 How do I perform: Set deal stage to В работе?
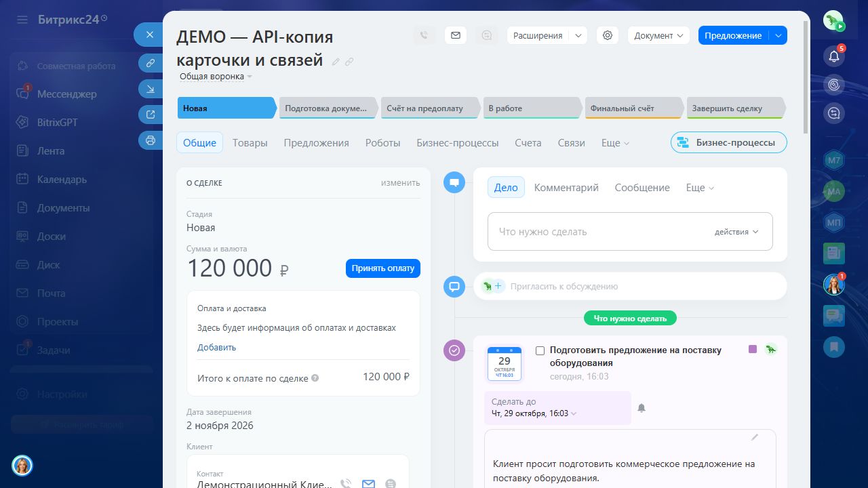[x=532, y=108]
